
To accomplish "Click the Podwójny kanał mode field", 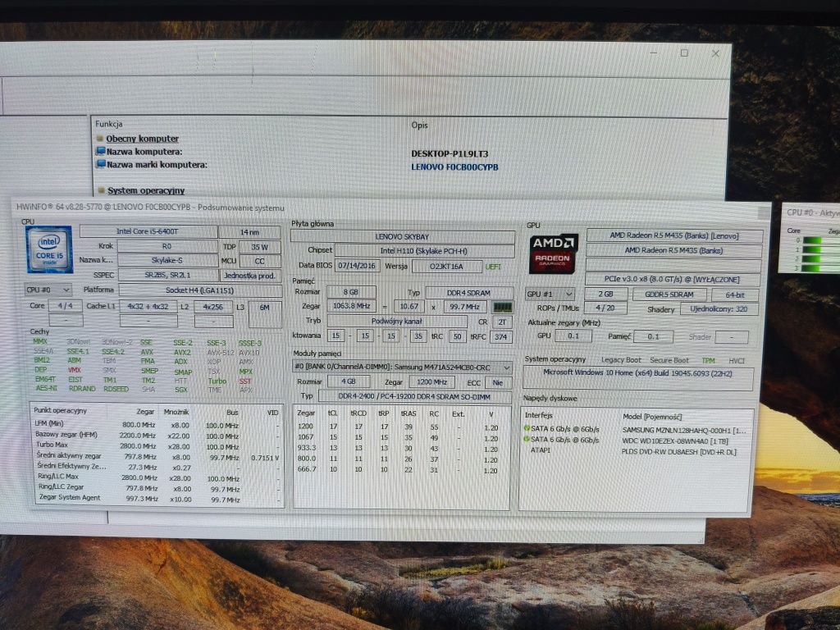I will click(x=397, y=321).
